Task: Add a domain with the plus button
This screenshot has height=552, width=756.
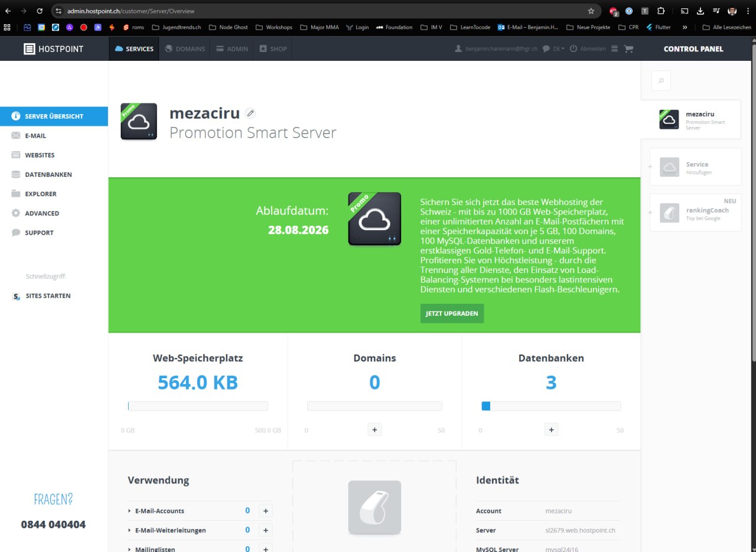Action: coord(374,430)
